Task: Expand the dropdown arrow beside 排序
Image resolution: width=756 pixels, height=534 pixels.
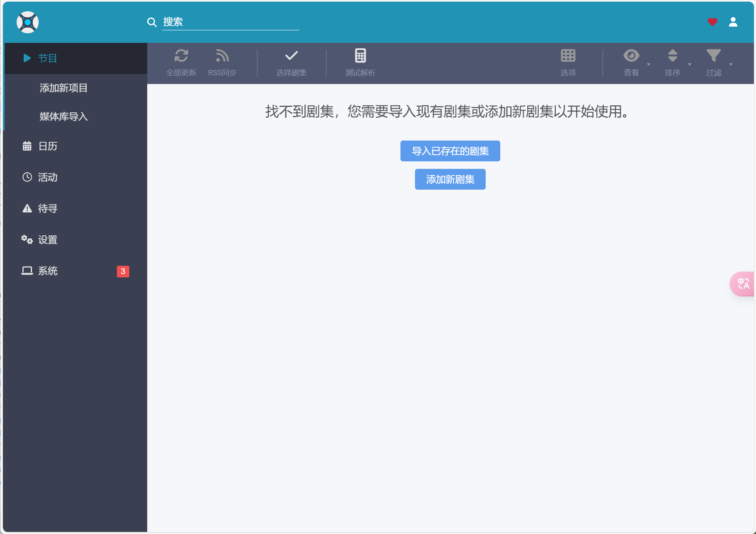Action: pyautogui.click(x=689, y=64)
